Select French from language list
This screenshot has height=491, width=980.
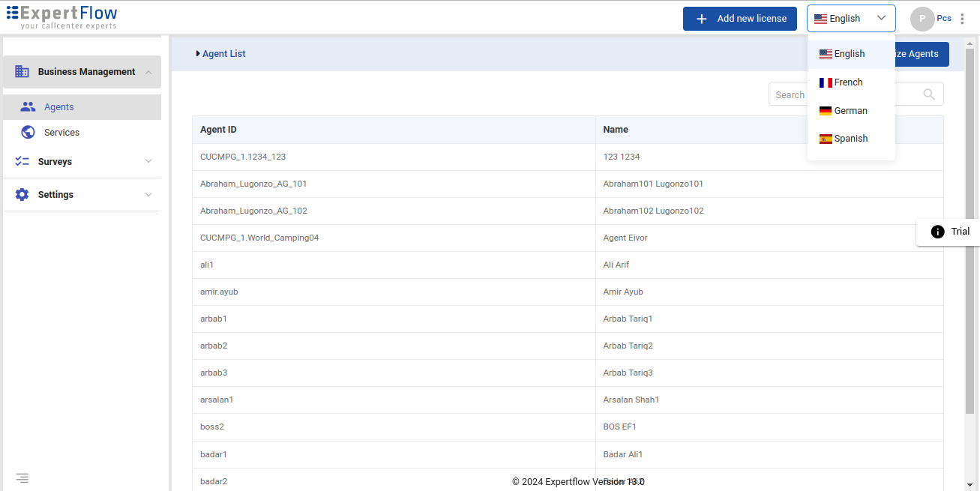pos(848,82)
